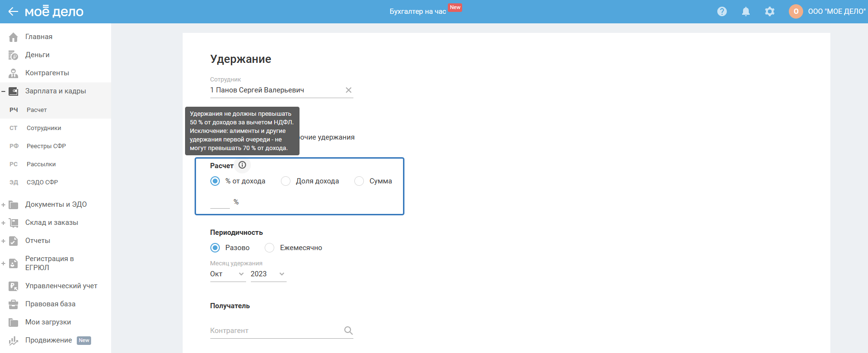Select the Ежемесячно periodicity option
868x353 pixels.
(269, 248)
